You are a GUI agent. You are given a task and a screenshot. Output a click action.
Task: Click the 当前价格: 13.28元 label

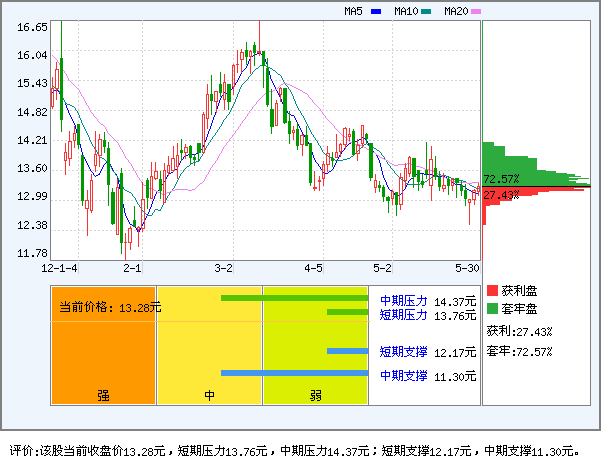click(110, 307)
